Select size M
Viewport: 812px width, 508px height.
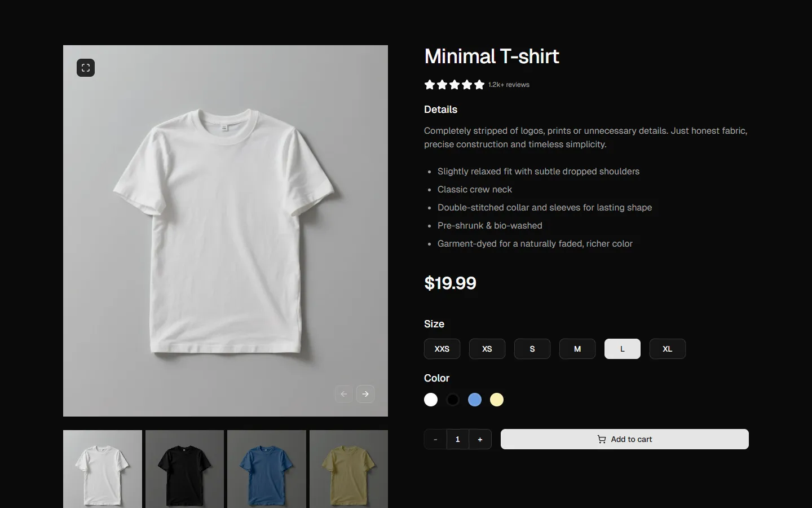click(577, 349)
